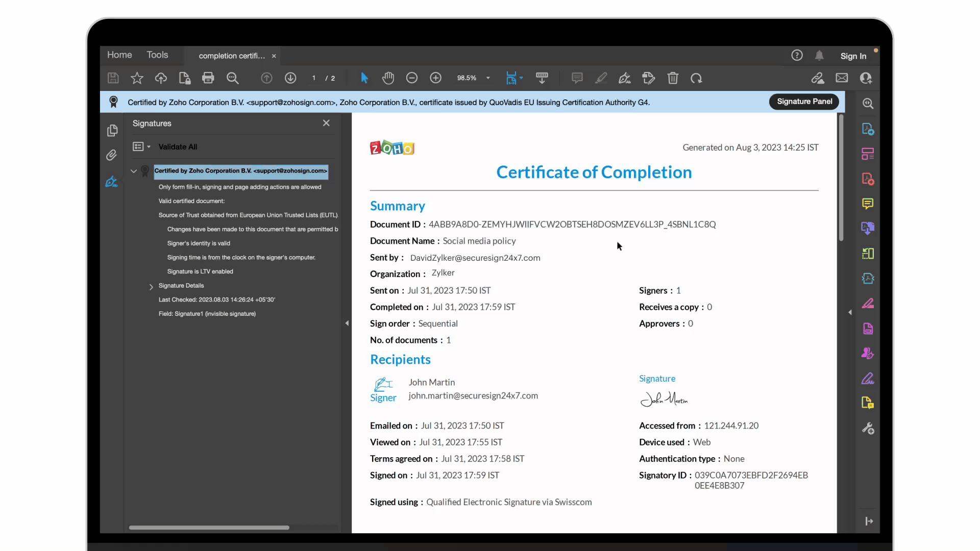Click the star bookmark icon
Image resolution: width=980 pixels, height=551 pixels.
137,78
